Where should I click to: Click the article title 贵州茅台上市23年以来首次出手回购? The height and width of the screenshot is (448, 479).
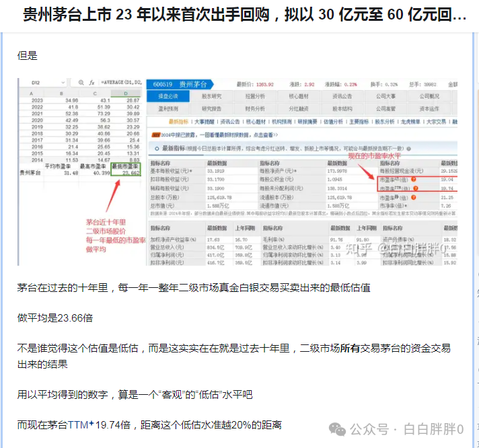244,14
